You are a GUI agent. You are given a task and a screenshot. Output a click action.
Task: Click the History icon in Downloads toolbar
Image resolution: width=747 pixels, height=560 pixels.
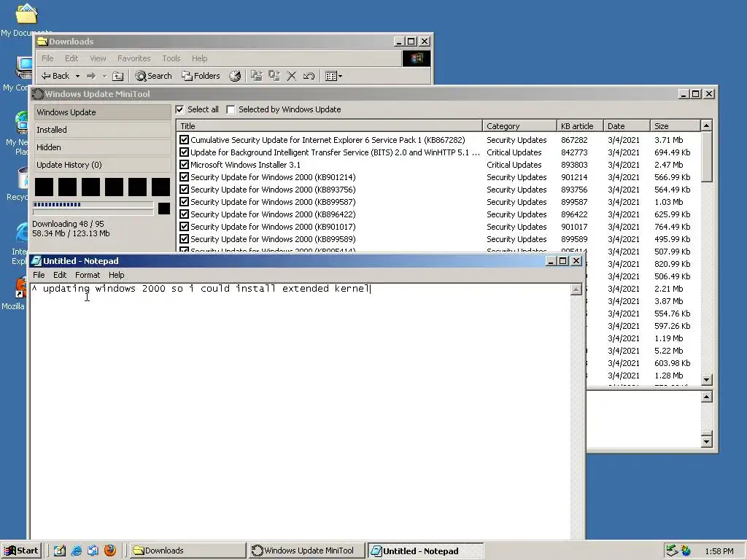(x=235, y=76)
